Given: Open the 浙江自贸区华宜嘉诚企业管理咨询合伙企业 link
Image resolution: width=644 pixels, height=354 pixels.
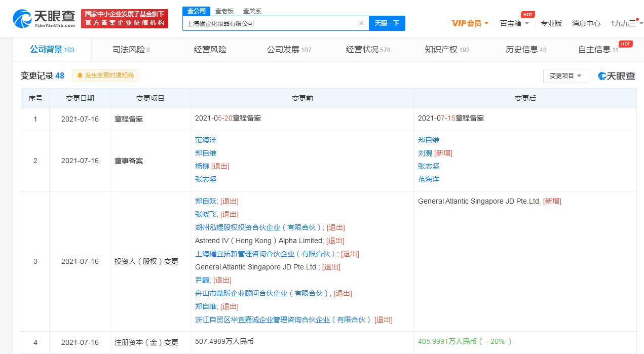Looking at the screenshot, I should click(x=284, y=320).
